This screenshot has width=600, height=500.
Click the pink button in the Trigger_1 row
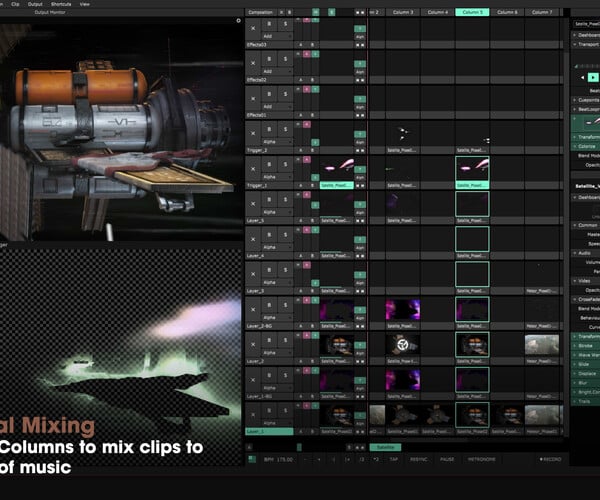(307, 160)
